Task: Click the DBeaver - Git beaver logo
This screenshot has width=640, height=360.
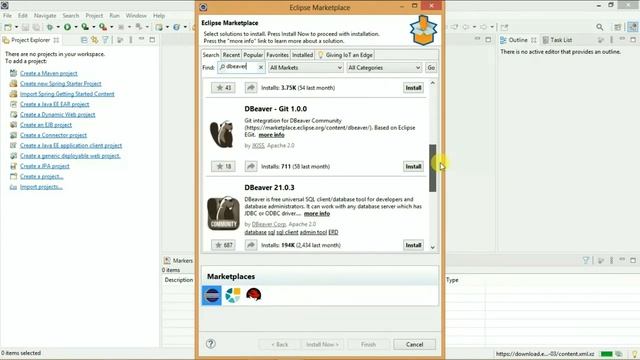Action: pyautogui.click(x=222, y=133)
